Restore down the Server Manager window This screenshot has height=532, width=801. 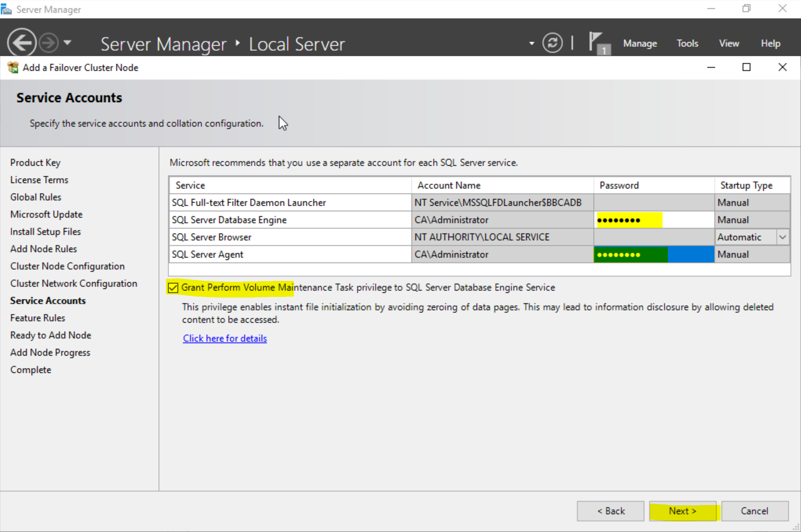point(746,8)
